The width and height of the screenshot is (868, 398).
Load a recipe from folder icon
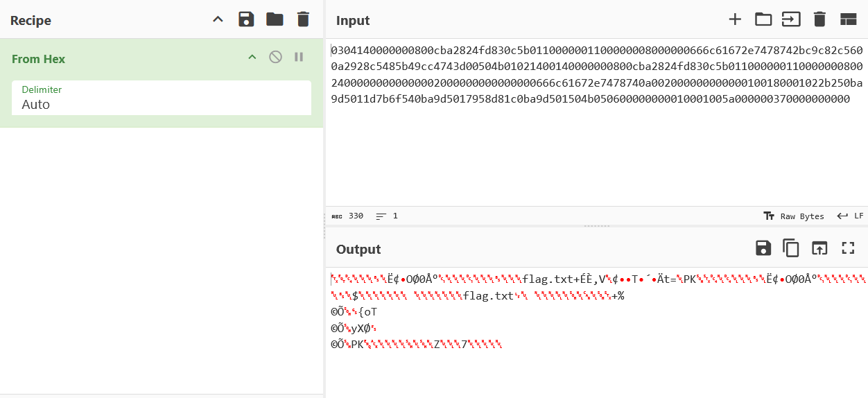275,19
